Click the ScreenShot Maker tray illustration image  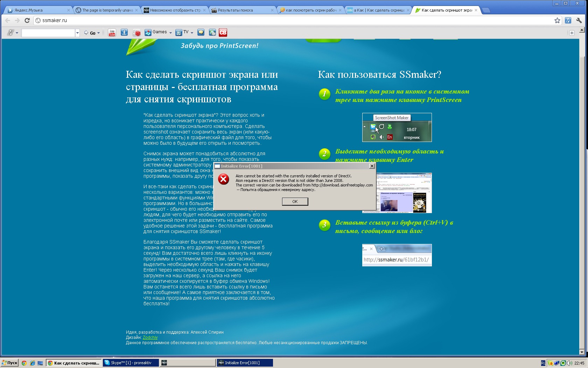pyautogui.click(x=397, y=127)
